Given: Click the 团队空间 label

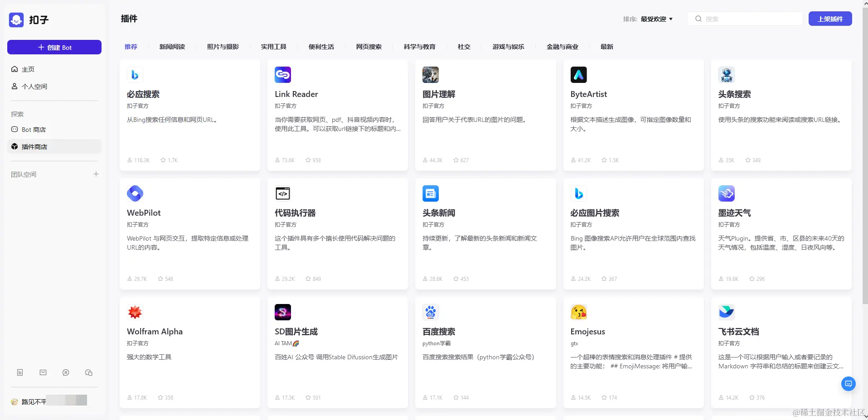Looking at the screenshot, I should tap(24, 174).
